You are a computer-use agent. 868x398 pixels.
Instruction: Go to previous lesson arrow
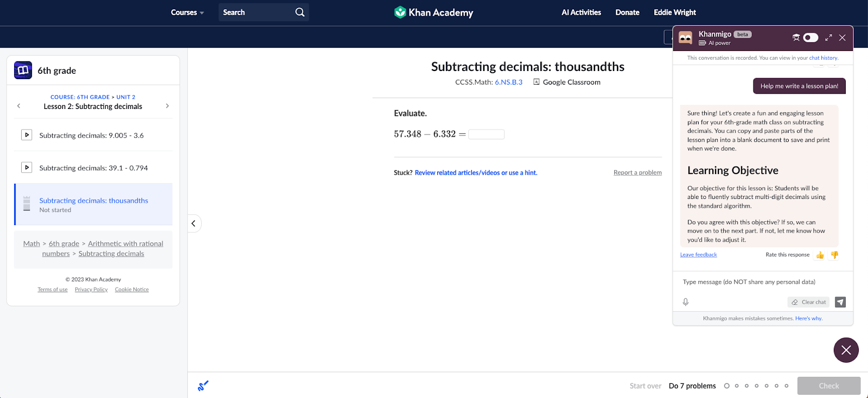(x=19, y=106)
